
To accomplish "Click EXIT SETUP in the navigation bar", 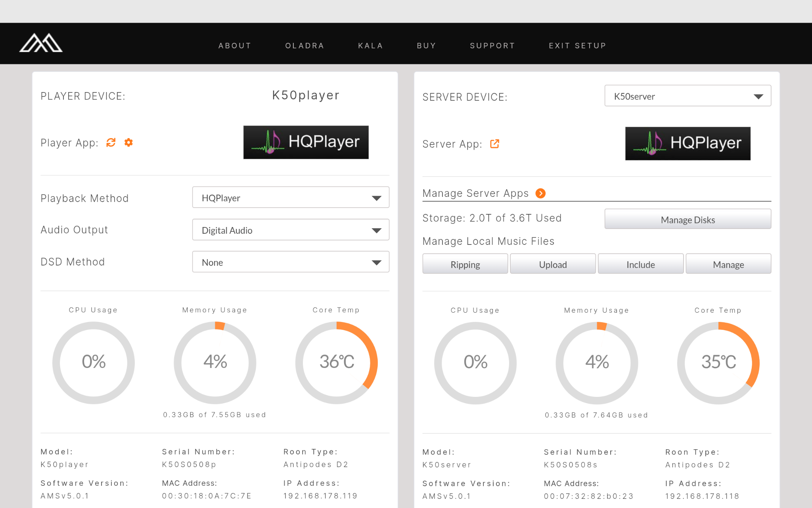I will pos(577,46).
